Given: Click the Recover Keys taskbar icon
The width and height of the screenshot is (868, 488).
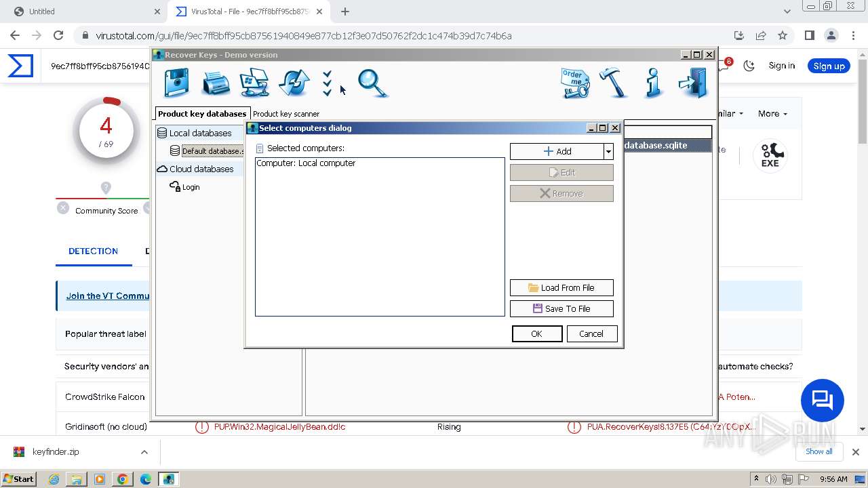Looking at the screenshot, I should 168,479.
